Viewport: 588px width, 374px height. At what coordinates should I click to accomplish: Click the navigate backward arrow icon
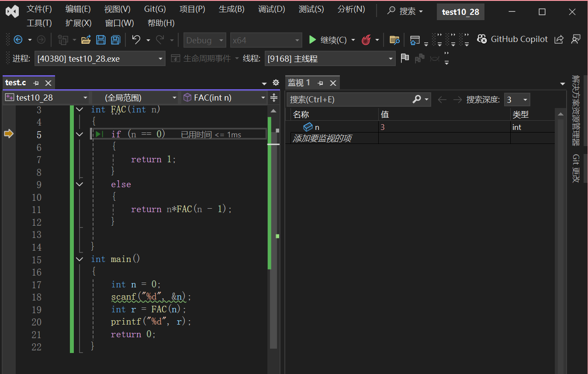point(18,40)
